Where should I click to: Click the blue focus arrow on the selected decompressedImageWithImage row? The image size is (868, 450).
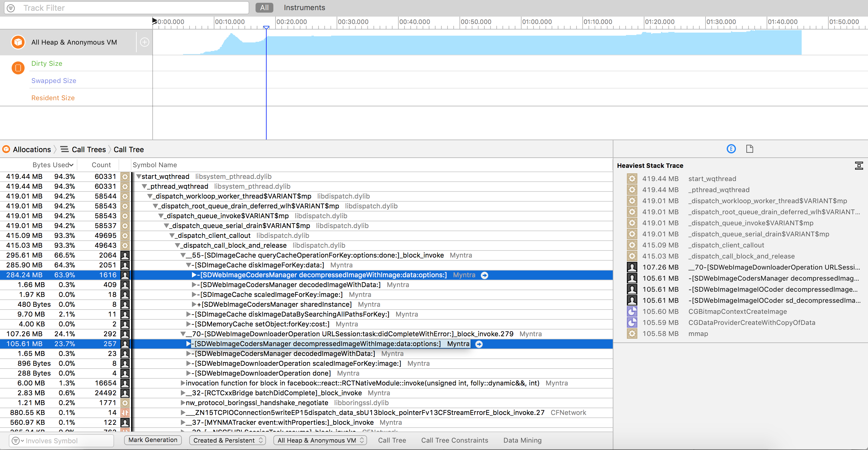click(485, 275)
